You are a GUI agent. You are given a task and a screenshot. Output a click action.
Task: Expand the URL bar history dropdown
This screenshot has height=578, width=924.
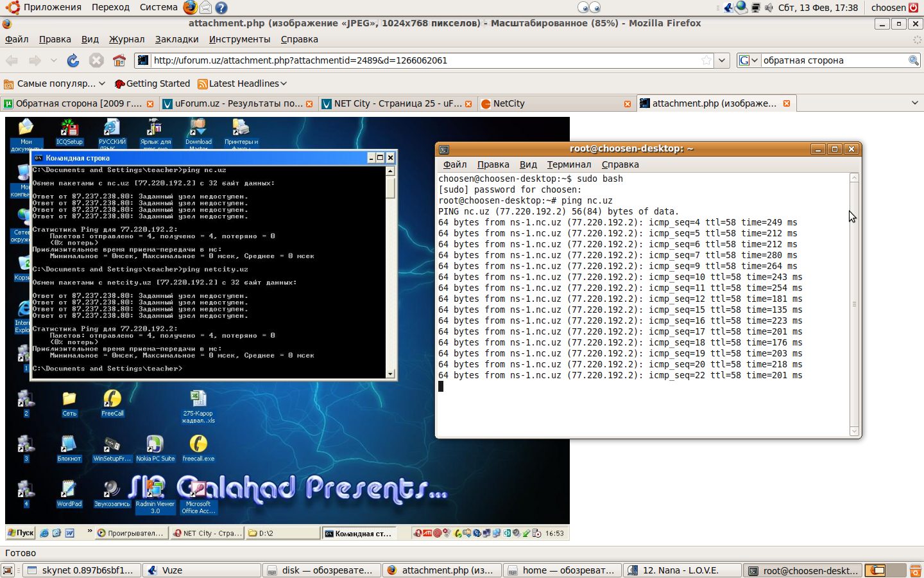tap(723, 60)
